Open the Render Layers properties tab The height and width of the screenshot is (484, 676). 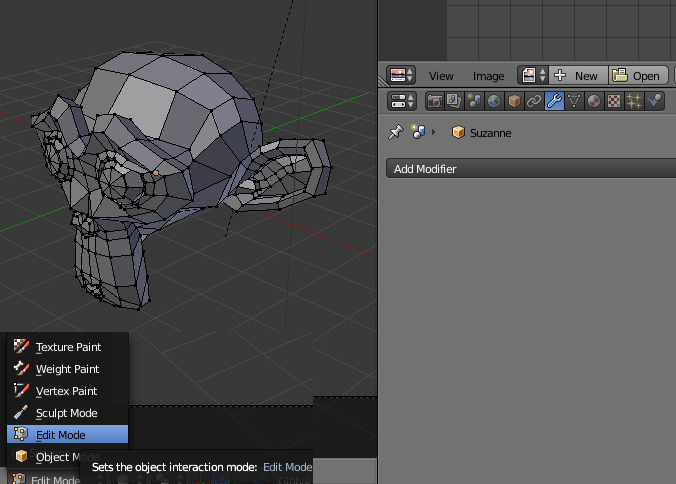tap(454, 101)
